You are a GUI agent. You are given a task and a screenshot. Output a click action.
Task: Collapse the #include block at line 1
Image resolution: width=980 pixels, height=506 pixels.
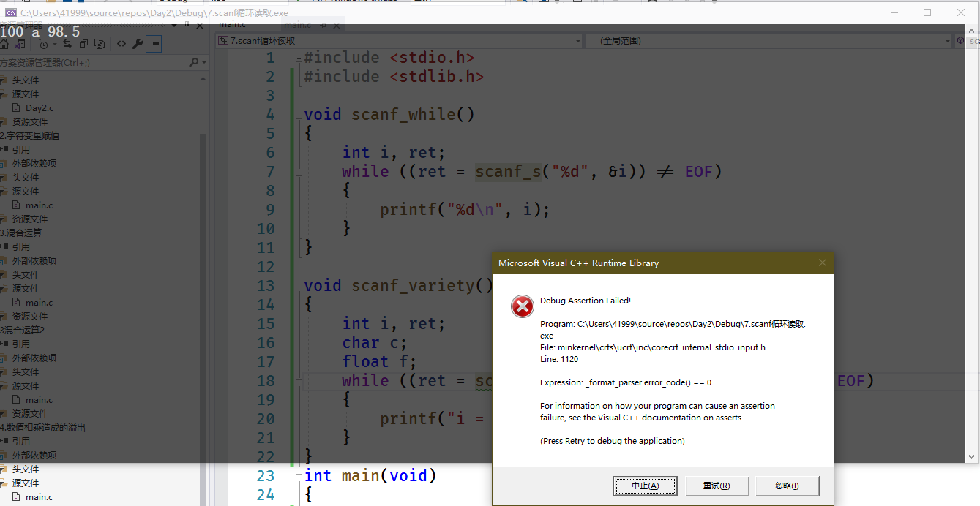click(x=298, y=58)
